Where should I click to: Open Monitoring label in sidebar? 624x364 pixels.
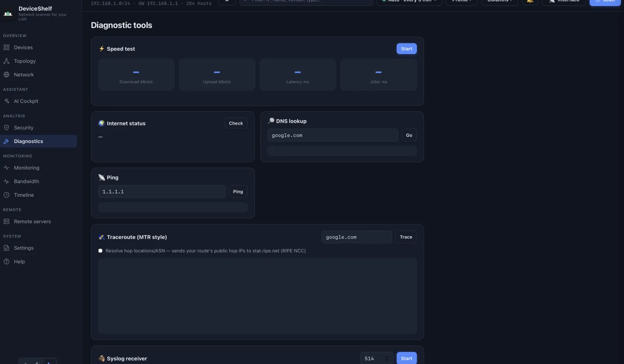27,168
